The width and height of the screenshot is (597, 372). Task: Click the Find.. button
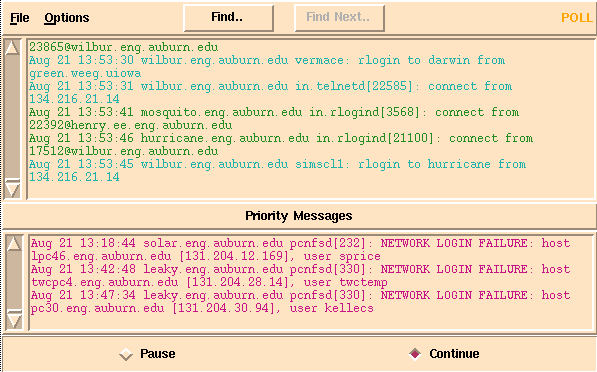point(228,18)
